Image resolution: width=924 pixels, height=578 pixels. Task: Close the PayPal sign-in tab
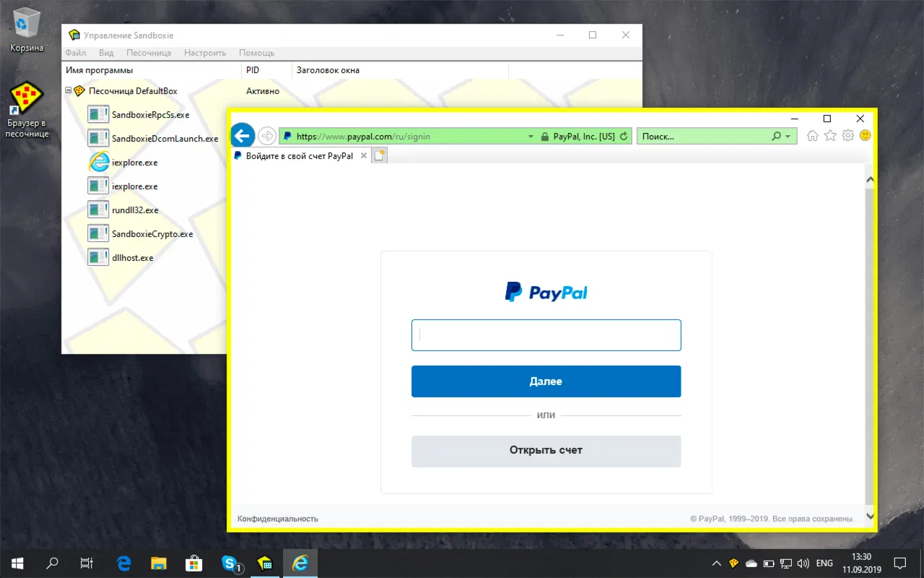click(x=364, y=155)
